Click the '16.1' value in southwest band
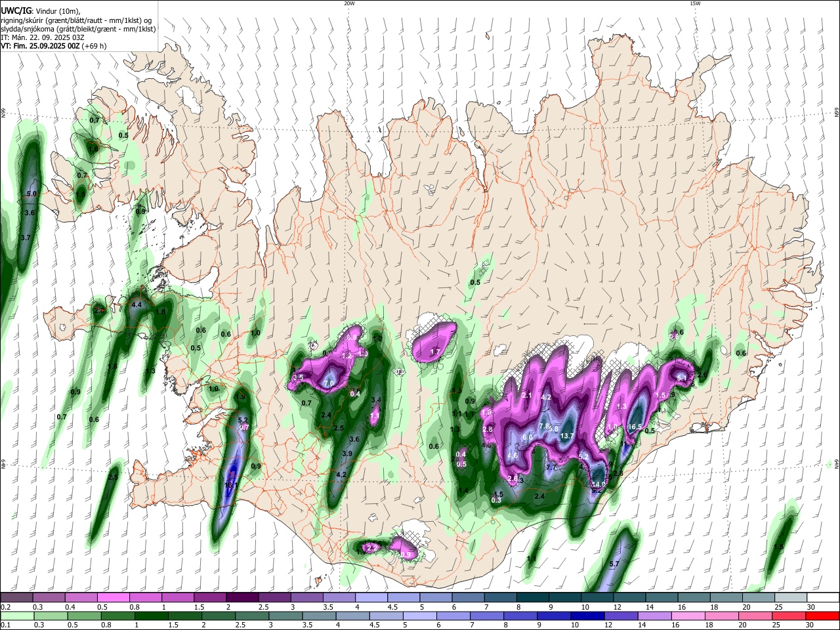The height and width of the screenshot is (630, 840). pyautogui.click(x=230, y=486)
